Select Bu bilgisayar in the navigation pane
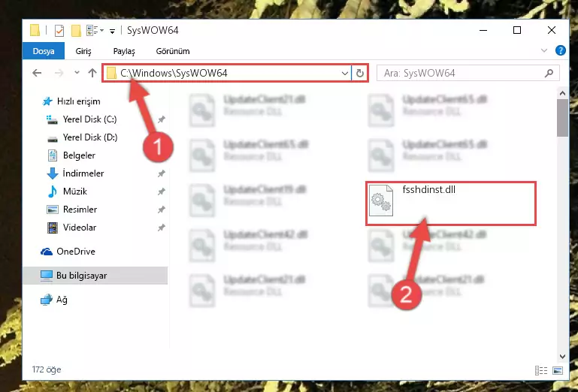Screen dimensions: 578x392 pyautogui.click(x=95, y=276)
